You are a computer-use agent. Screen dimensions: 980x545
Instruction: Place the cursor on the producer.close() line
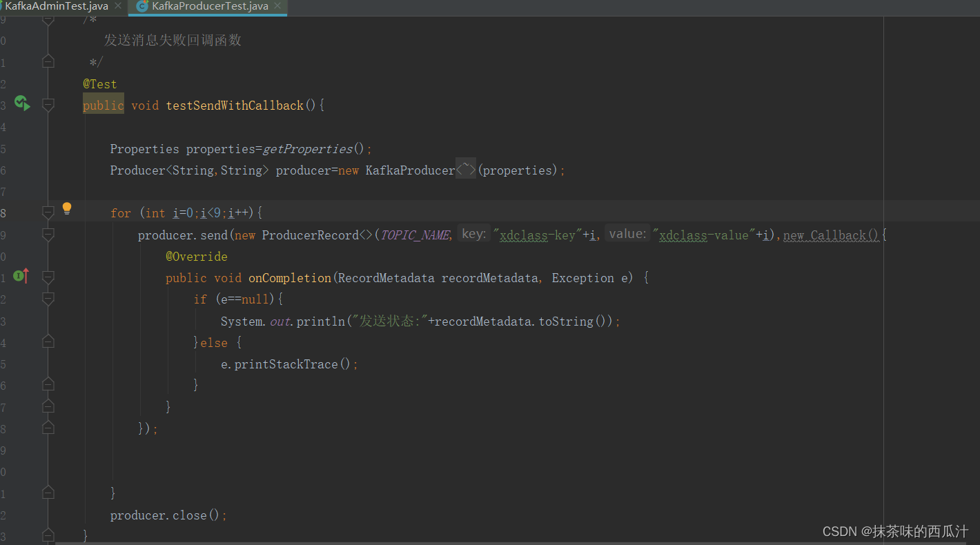pos(168,515)
